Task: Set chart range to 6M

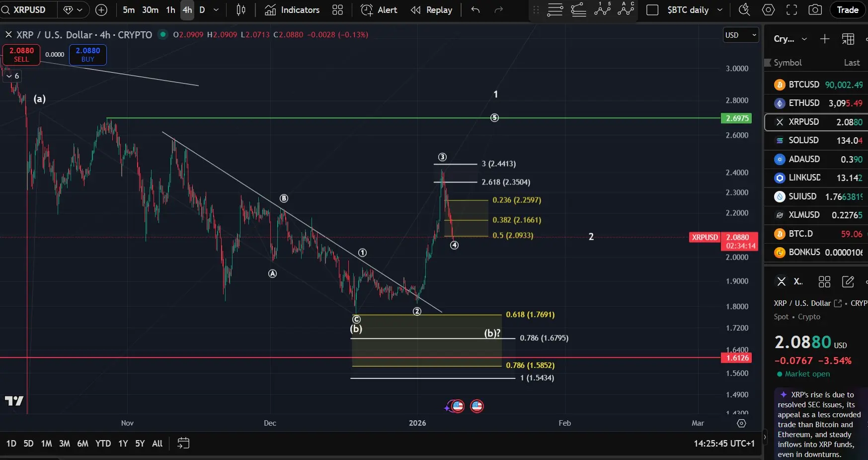Action: [83, 444]
